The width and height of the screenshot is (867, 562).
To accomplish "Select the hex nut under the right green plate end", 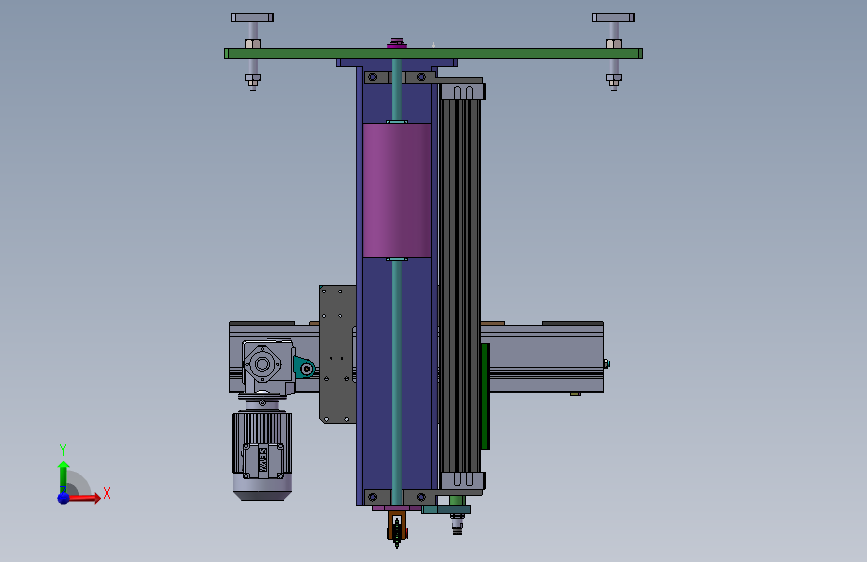I will point(614,79).
